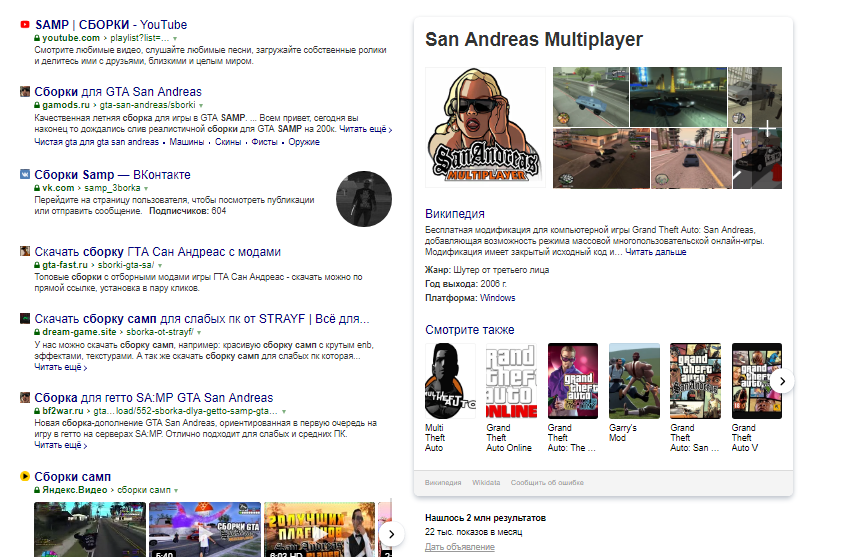The image size is (856, 557).
Task: Expand 'Читать ещё' under bf2war.ru snippet
Action: 60,445
